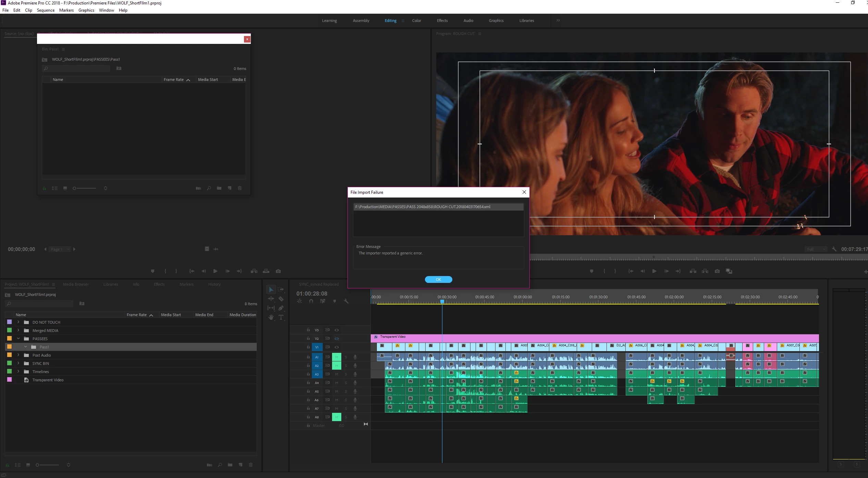868x478 pixels.
Task: Unmute audio track A1
Action: [x=337, y=357]
